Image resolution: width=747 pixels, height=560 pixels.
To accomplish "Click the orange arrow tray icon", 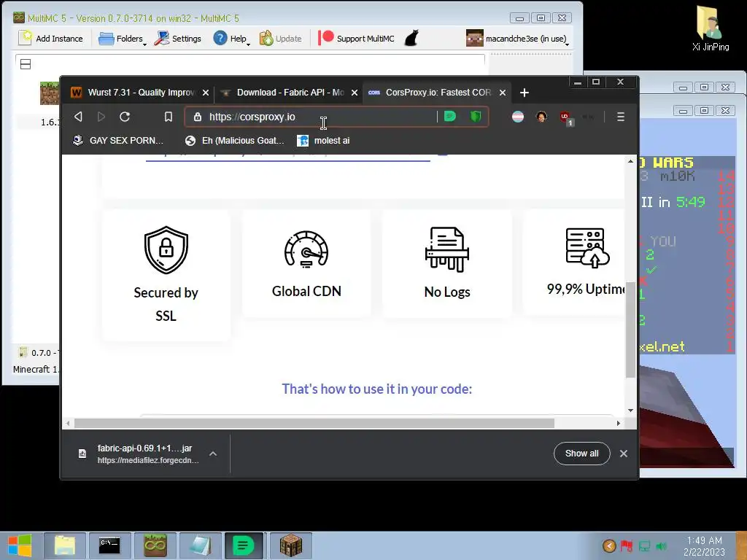I will tap(609, 545).
